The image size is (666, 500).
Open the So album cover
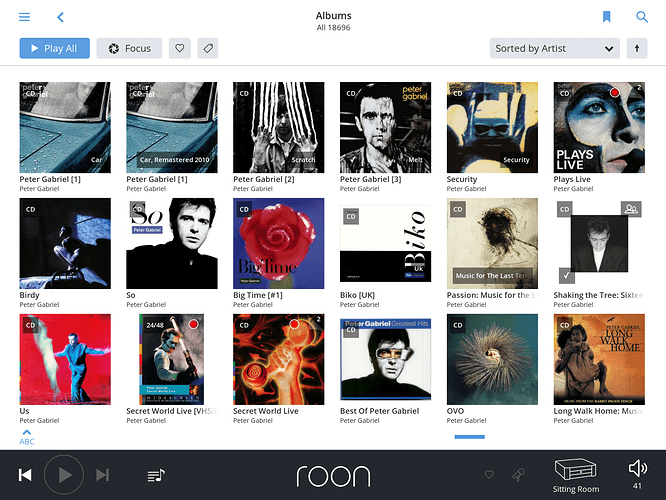172,243
